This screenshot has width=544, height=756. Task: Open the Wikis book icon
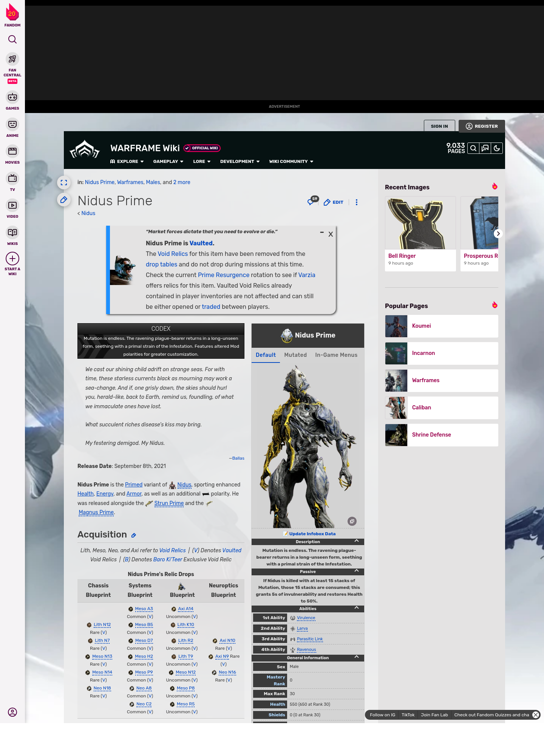[x=12, y=232]
